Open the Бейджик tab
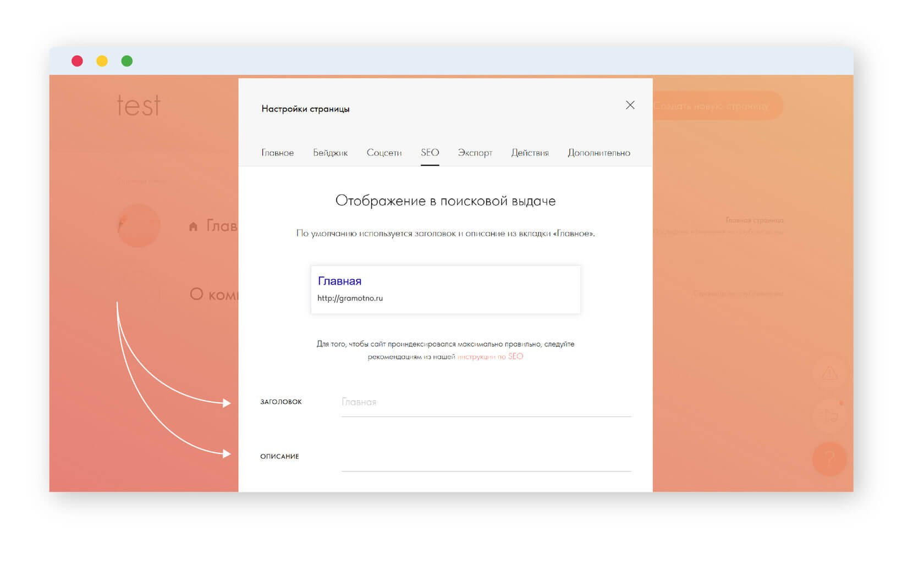 pos(330,153)
